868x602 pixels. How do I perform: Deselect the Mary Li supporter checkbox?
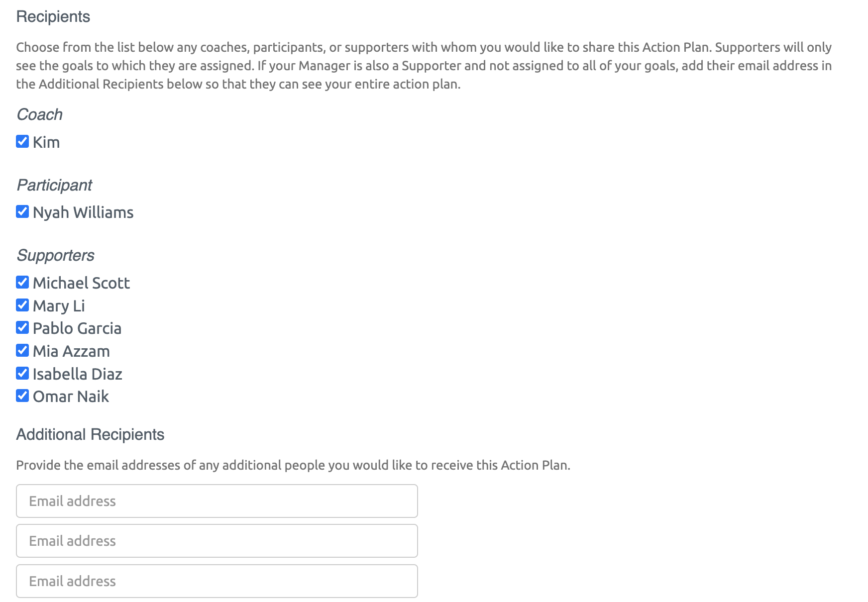[22, 305]
